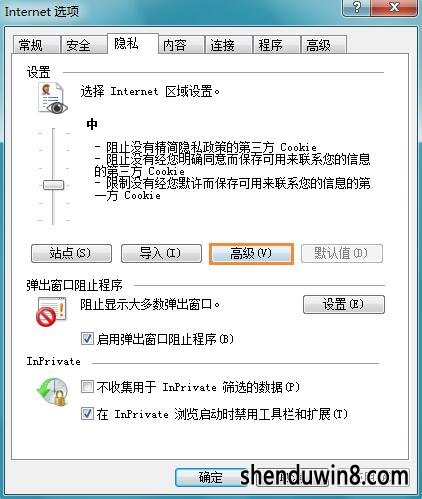422x499 pixels.
Task: Open privacy 高级(V) settings button
Action: 251,254
